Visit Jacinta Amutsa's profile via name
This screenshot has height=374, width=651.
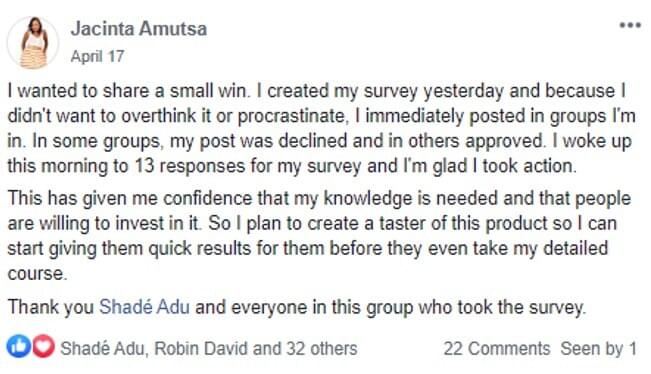pyautogui.click(x=139, y=29)
